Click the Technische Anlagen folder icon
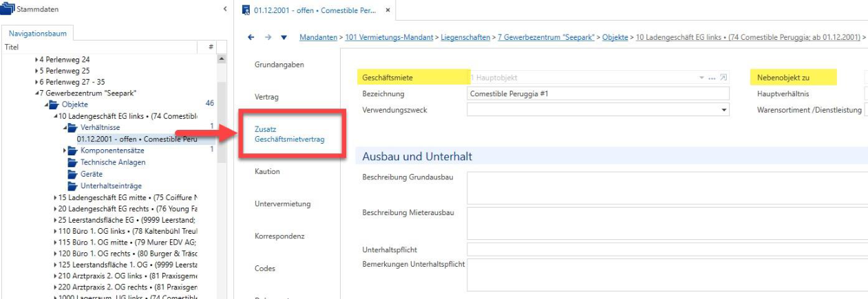Viewport: 868px width, 299px height. tap(73, 162)
